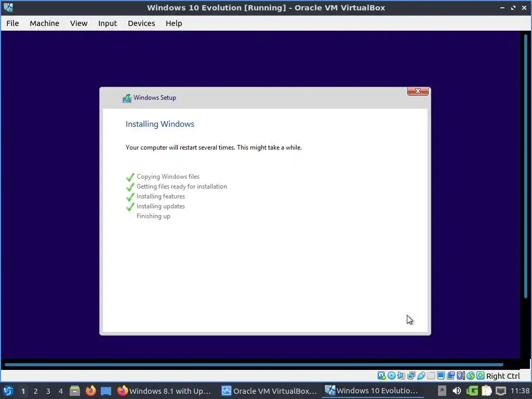Viewport: 532px width, 399px height.
Task: Open the hard disk activity indicator
Action: [x=381, y=376]
